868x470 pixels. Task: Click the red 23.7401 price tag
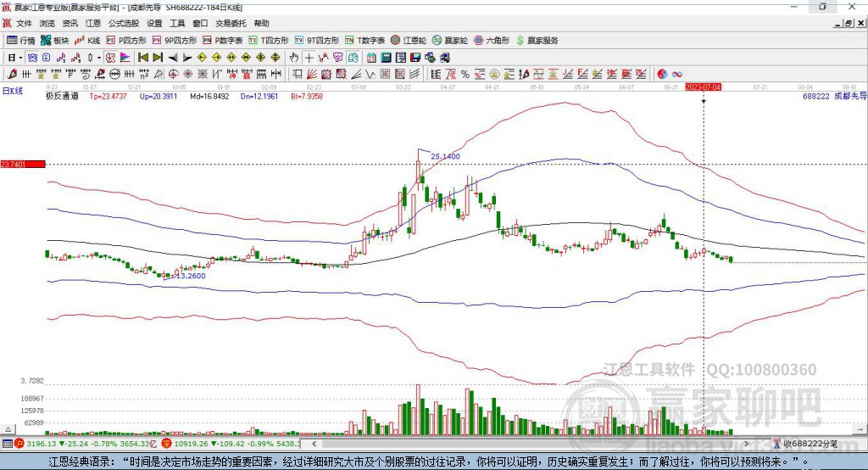(x=23, y=164)
